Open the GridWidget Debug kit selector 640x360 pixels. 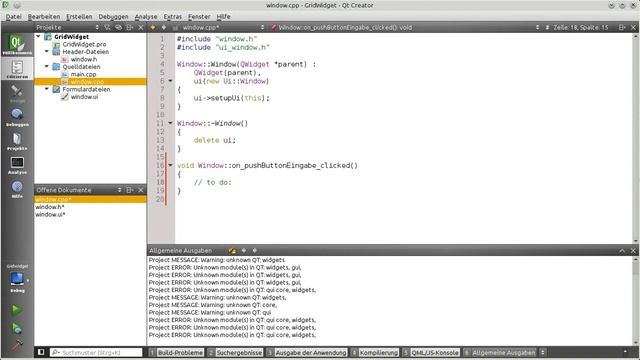(17, 279)
